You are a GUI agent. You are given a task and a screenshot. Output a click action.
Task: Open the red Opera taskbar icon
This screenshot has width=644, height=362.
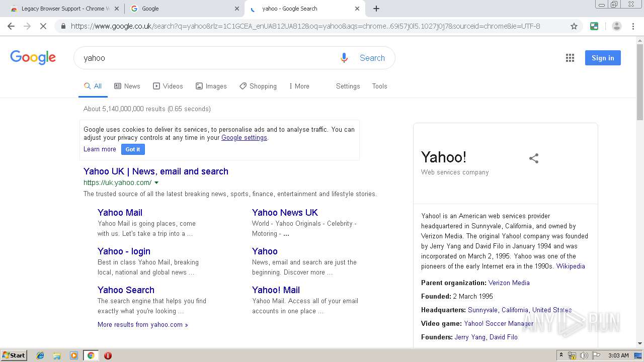pyautogui.click(x=108, y=355)
